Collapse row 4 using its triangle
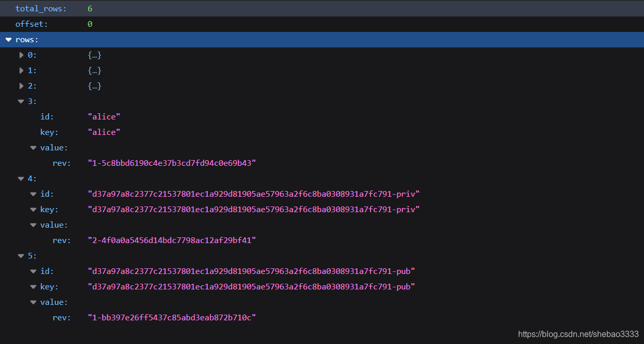The height and width of the screenshot is (344, 644). coord(21,179)
